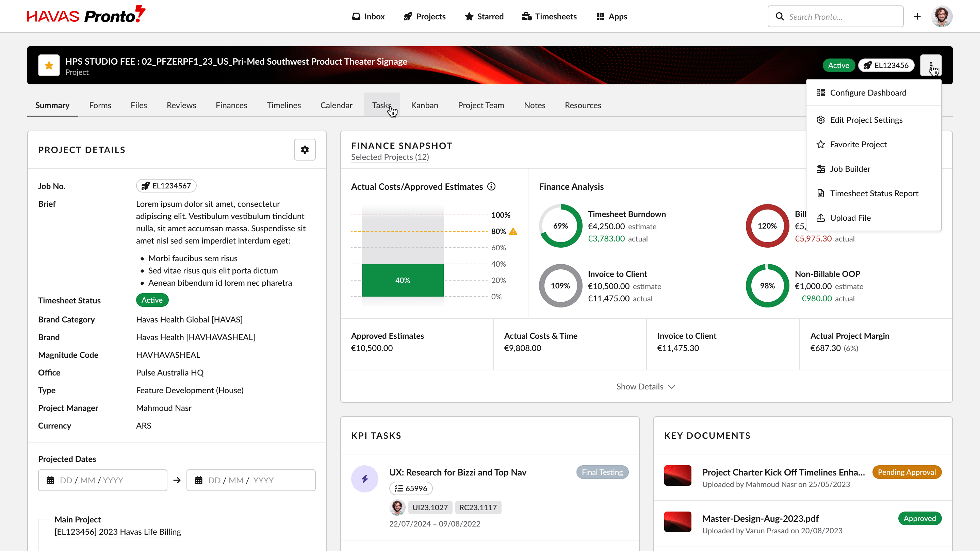The height and width of the screenshot is (551, 980).
Task: Choose Upload File from the menu
Action: [873, 218]
